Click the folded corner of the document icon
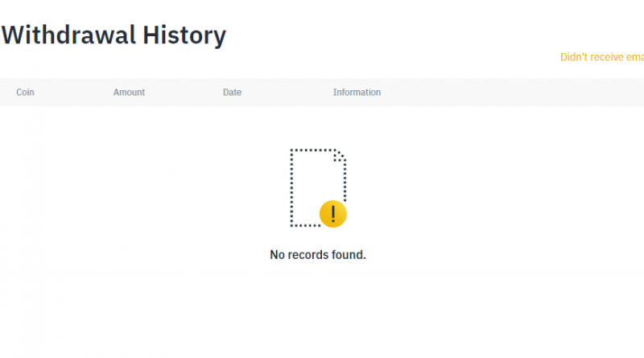 340,155
